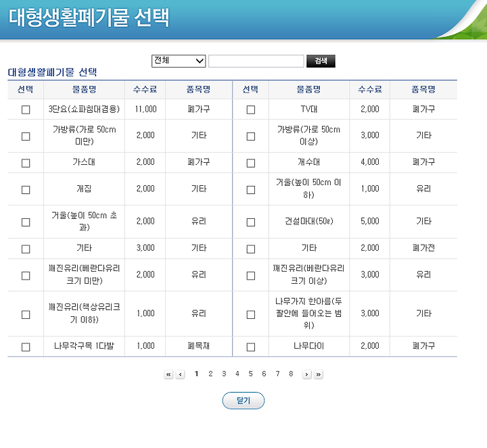Click the 폐가전 category cell
The width and height of the screenshot is (487, 448).
(x=423, y=248)
